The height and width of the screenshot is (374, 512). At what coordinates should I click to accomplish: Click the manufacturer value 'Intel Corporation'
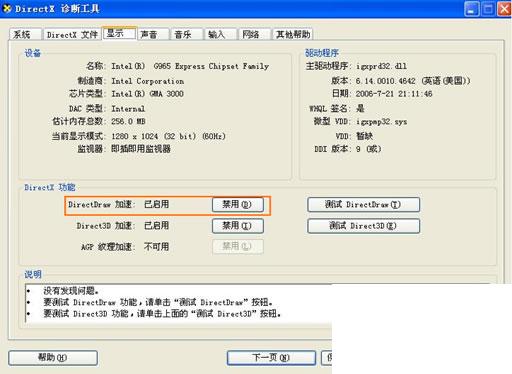point(147,81)
